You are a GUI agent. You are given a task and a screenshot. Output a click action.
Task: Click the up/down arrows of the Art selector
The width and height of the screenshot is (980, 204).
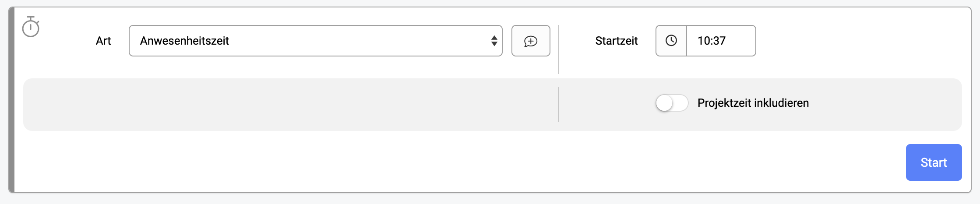click(494, 41)
